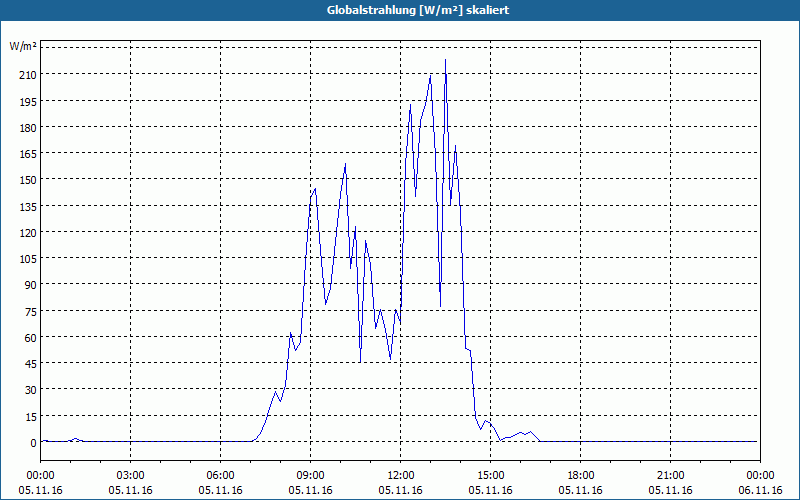Screen dimensions: 800x500
Task: Click the 150 y-axis value
Action: click(28, 180)
